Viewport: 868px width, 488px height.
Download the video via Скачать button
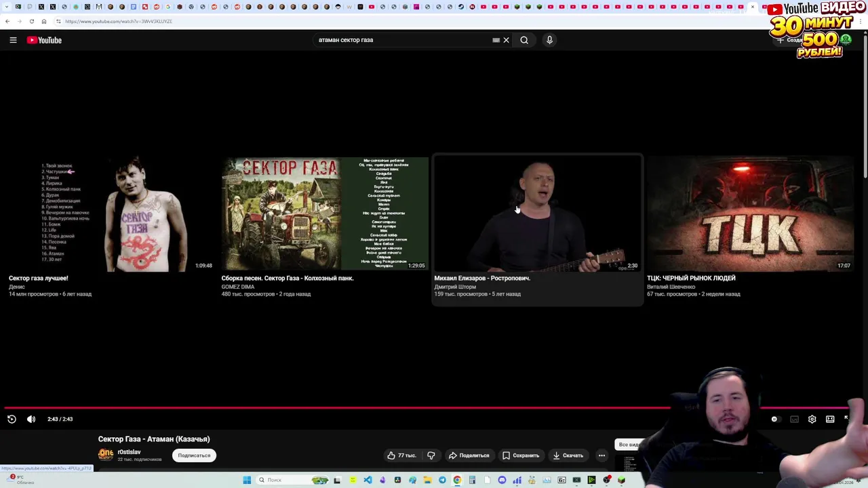pos(568,455)
